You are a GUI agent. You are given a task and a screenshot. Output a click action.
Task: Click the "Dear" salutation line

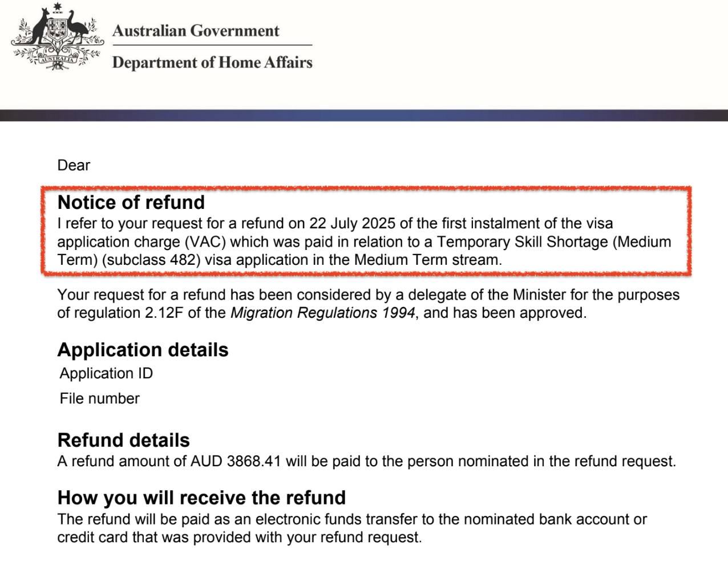pos(74,166)
